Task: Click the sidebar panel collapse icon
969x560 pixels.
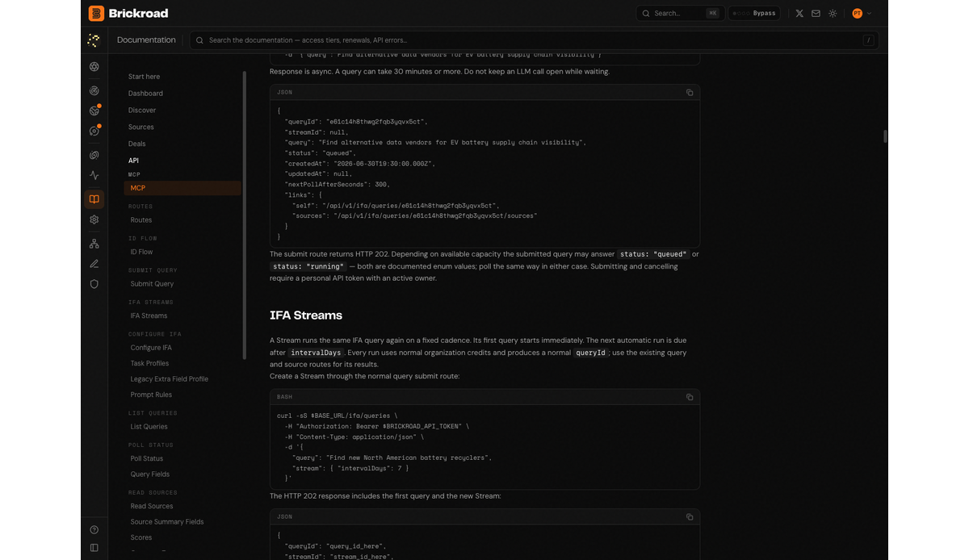Action: click(x=94, y=548)
